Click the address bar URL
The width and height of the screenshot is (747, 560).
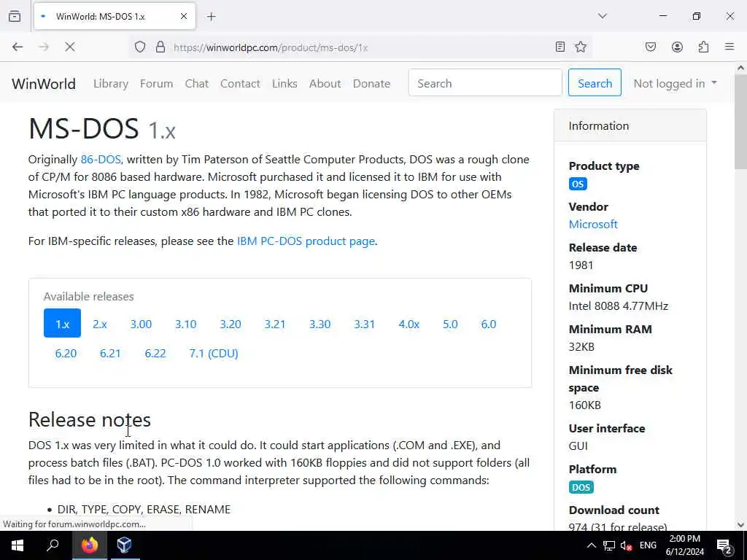click(x=271, y=47)
